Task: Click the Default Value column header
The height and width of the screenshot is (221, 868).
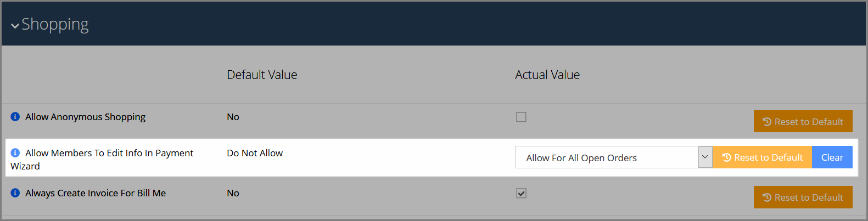Action: tap(262, 75)
